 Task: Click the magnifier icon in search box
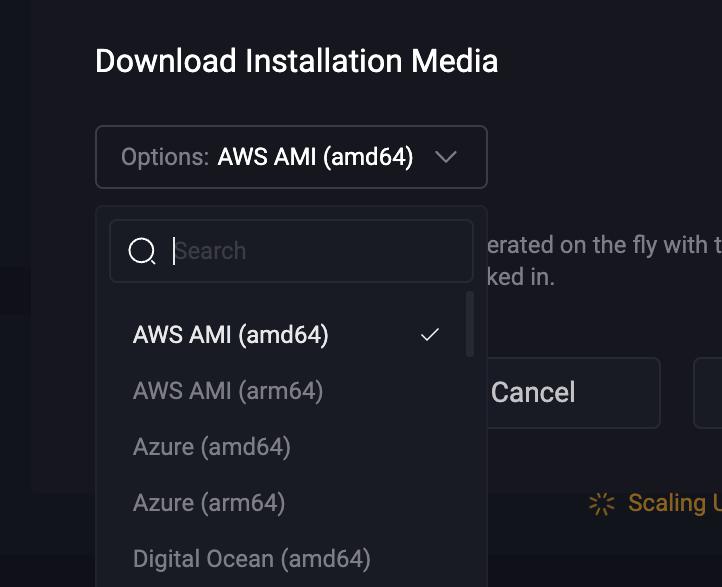tap(142, 251)
